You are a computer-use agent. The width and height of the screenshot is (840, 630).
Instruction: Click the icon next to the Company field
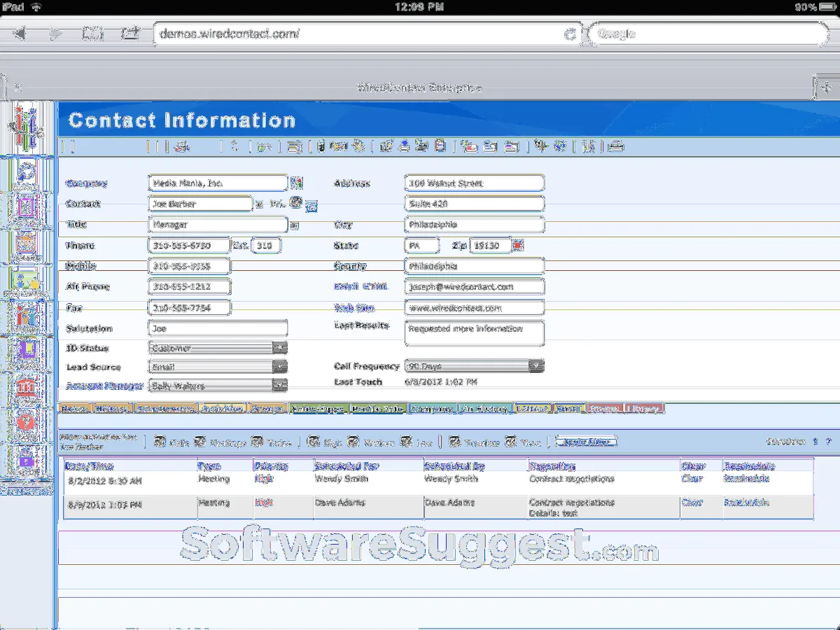[297, 183]
